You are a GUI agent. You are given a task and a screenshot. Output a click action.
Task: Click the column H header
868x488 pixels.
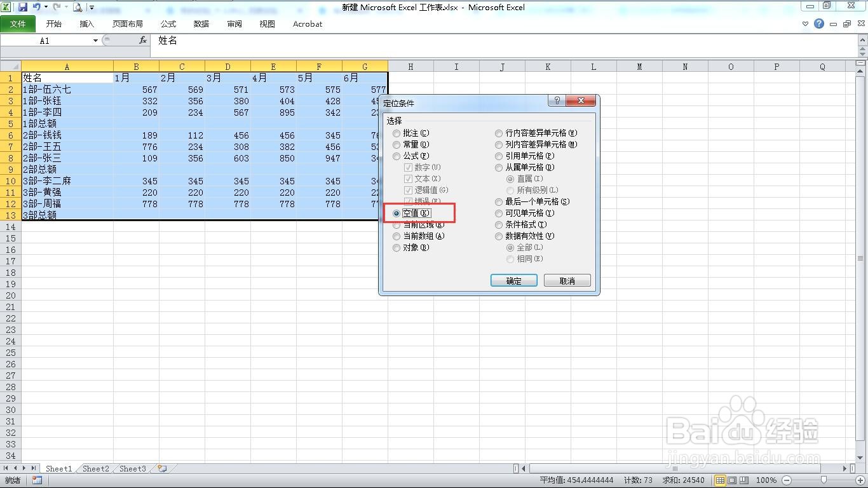point(410,67)
